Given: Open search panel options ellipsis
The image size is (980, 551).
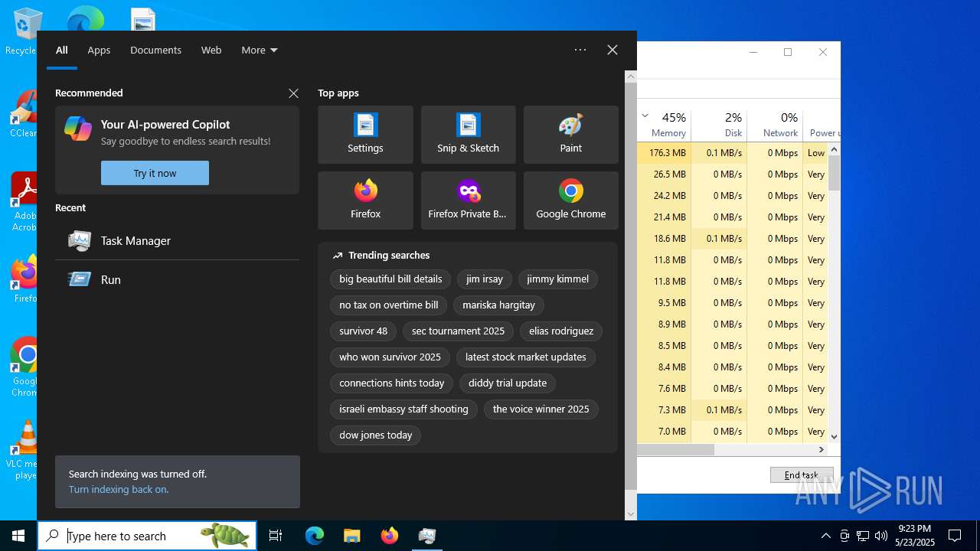Looking at the screenshot, I should click(x=580, y=50).
